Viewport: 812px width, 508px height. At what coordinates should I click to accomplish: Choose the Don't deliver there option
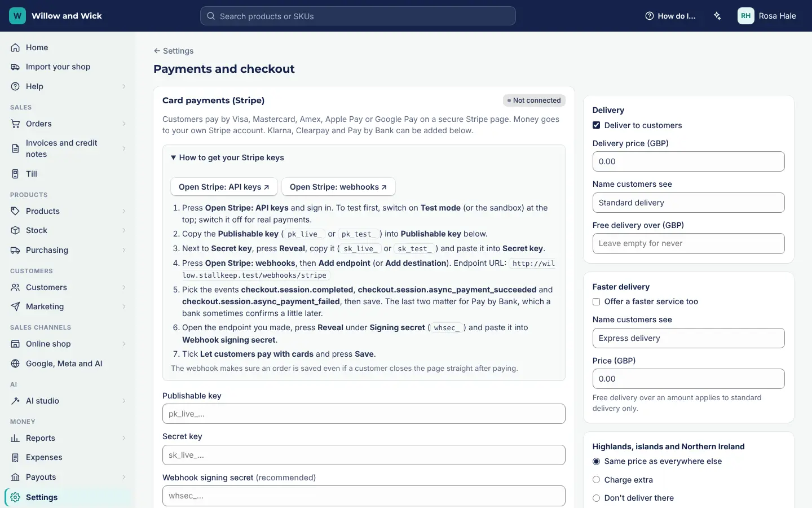click(x=596, y=498)
